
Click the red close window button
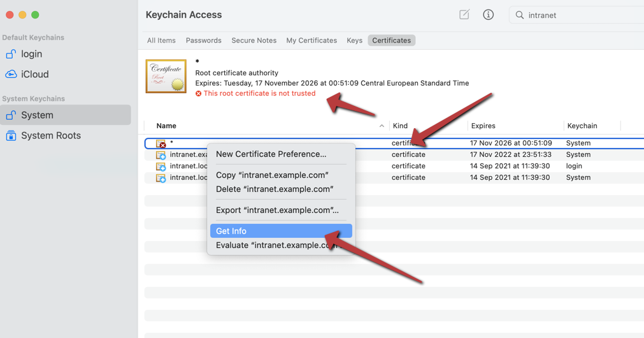pyautogui.click(x=10, y=15)
